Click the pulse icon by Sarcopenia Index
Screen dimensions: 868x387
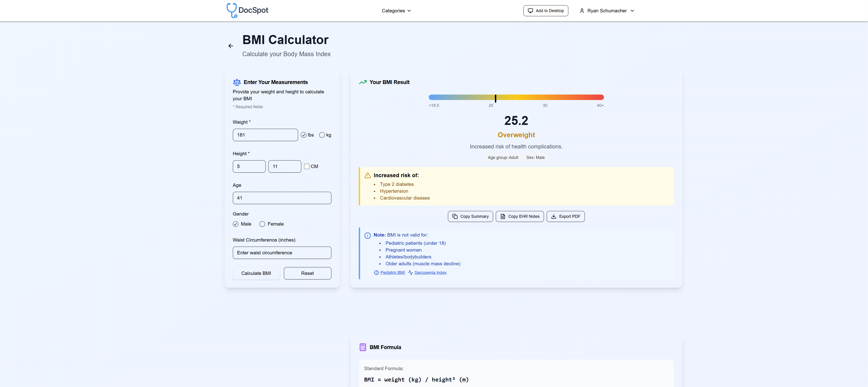411,273
